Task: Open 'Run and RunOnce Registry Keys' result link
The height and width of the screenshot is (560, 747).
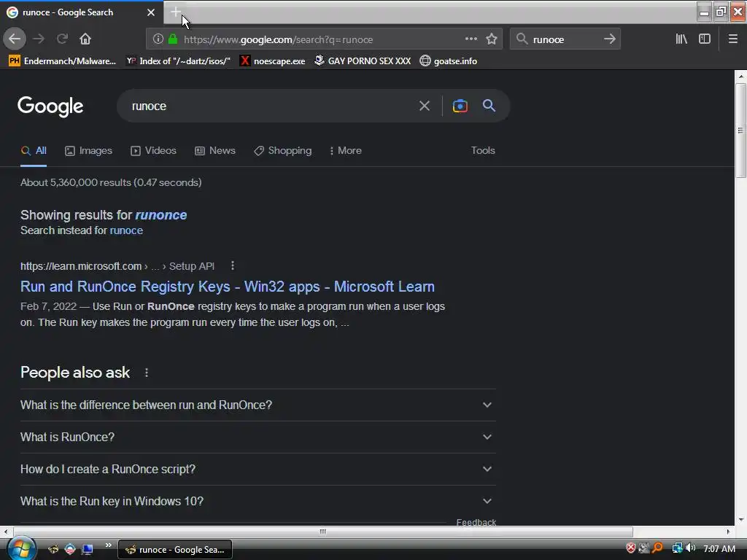Action: pos(228,287)
